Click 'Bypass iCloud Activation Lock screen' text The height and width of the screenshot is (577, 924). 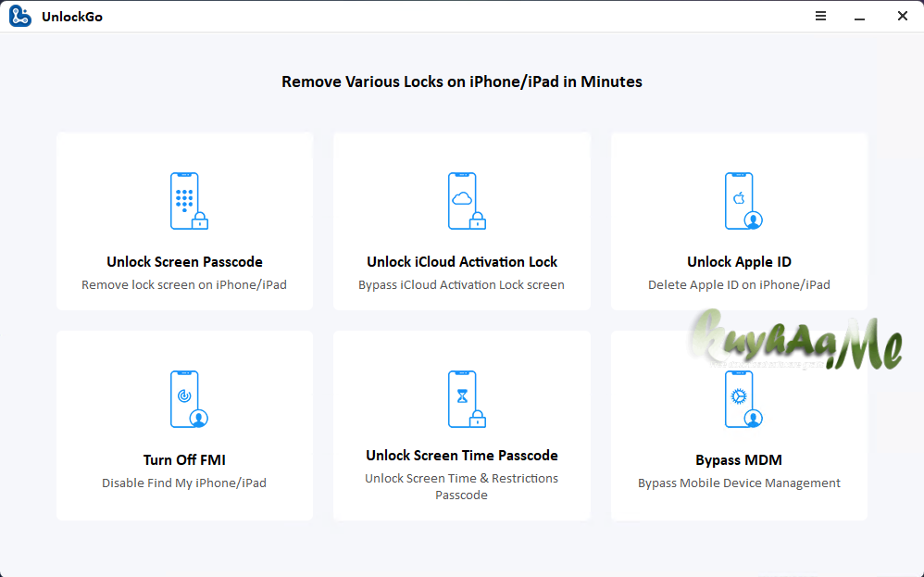(461, 284)
